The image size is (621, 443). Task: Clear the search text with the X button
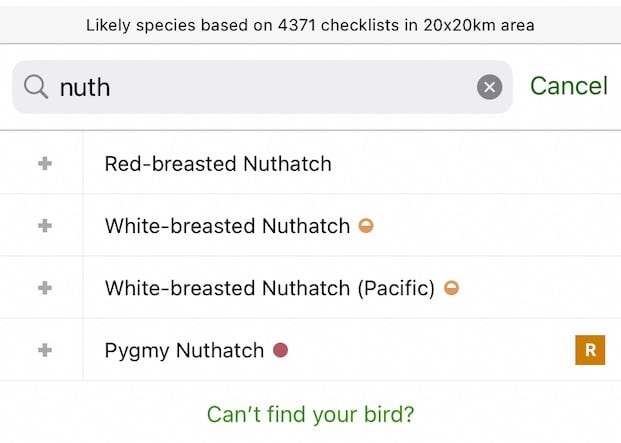(x=489, y=87)
